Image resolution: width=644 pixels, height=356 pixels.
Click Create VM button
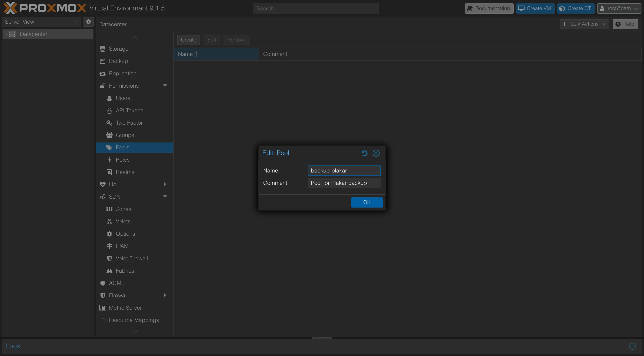535,9
